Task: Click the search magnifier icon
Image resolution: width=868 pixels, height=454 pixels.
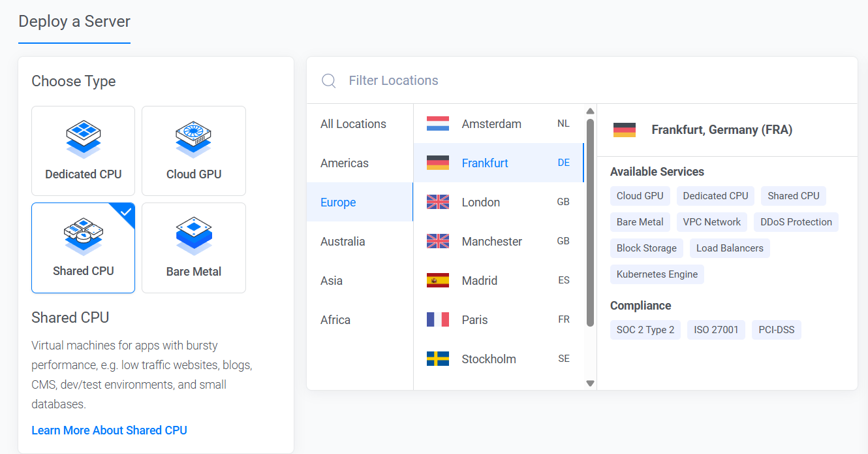Action: tap(329, 81)
